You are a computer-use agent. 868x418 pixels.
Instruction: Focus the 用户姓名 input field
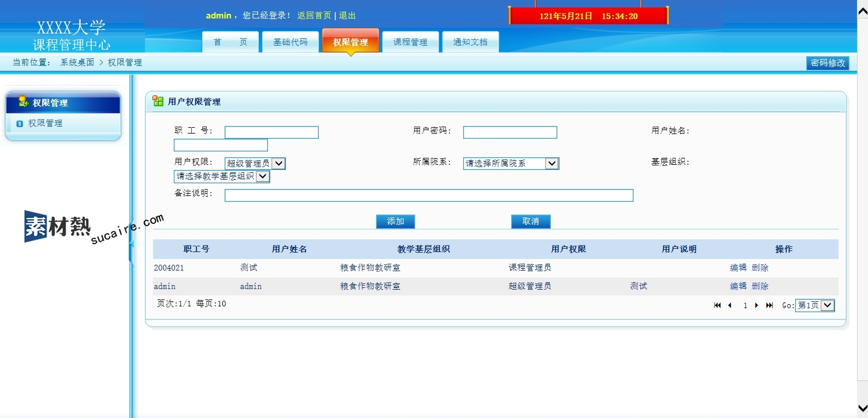[x=221, y=145]
